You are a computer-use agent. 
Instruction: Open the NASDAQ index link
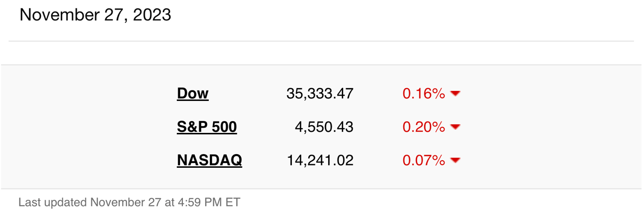(x=209, y=160)
